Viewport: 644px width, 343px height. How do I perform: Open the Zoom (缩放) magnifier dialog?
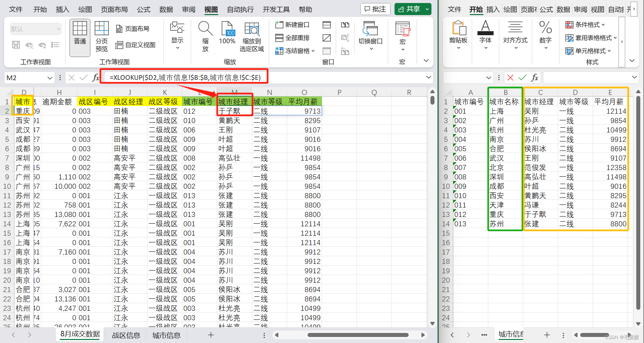pyautogui.click(x=205, y=37)
